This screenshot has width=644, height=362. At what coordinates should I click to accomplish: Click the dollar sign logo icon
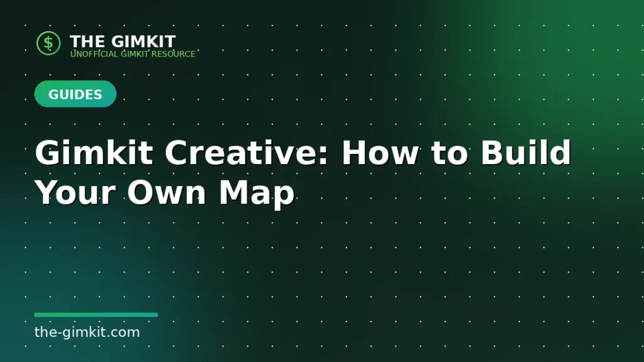pos(48,43)
